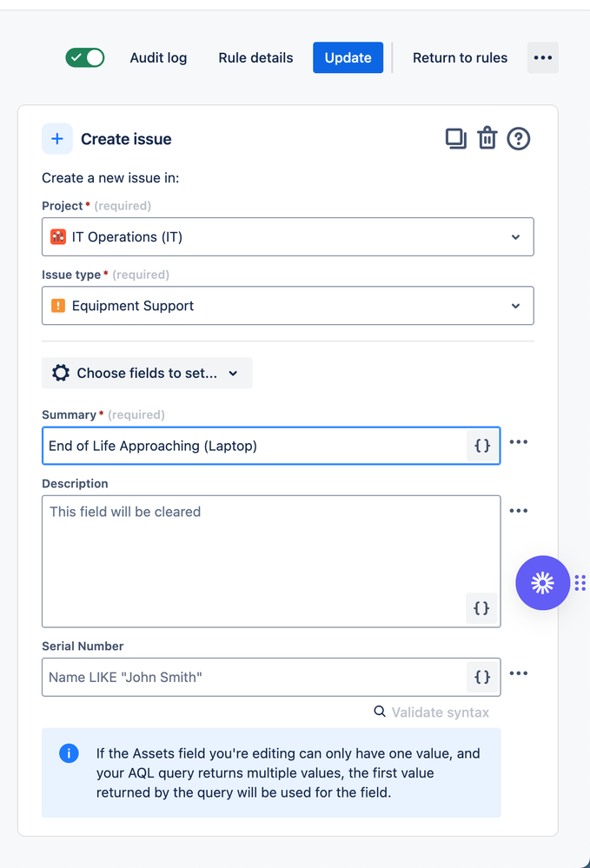Open help for Create issue

(519, 138)
